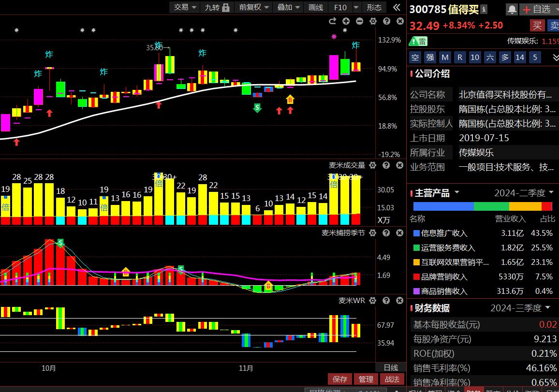Open stock info icon beside 值得买
This screenshot has height=392, width=559.
[x=484, y=9]
